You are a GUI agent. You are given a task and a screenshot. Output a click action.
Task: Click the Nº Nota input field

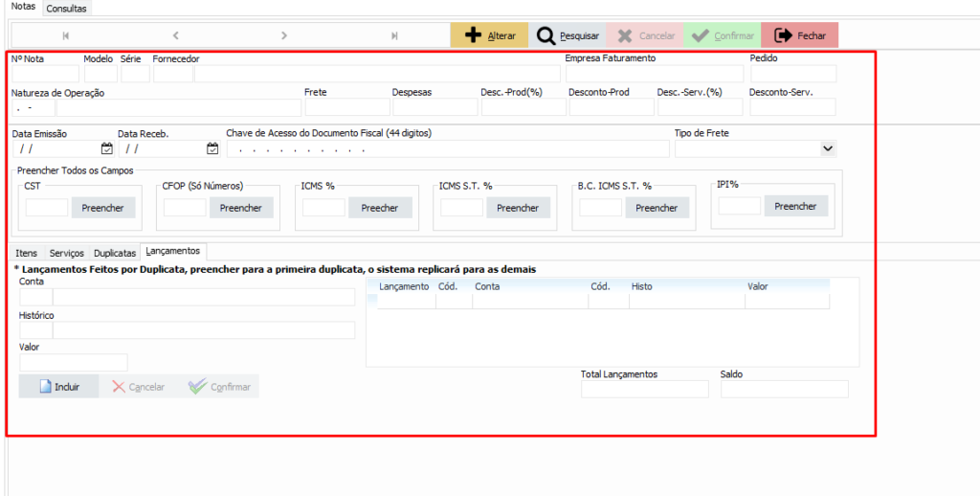tap(45, 75)
